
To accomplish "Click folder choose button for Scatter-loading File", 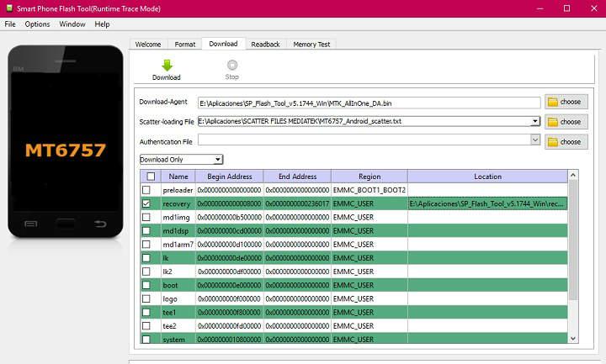I will point(566,122).
